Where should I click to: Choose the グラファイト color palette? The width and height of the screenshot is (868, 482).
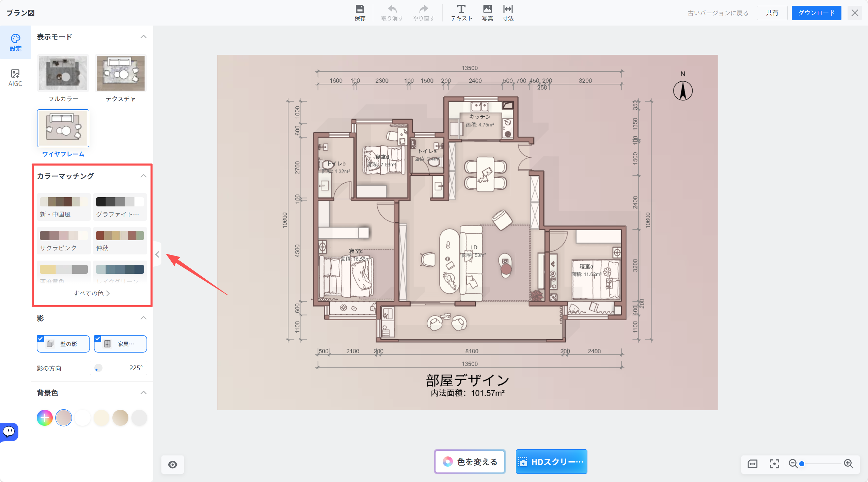tap(120, 207)
